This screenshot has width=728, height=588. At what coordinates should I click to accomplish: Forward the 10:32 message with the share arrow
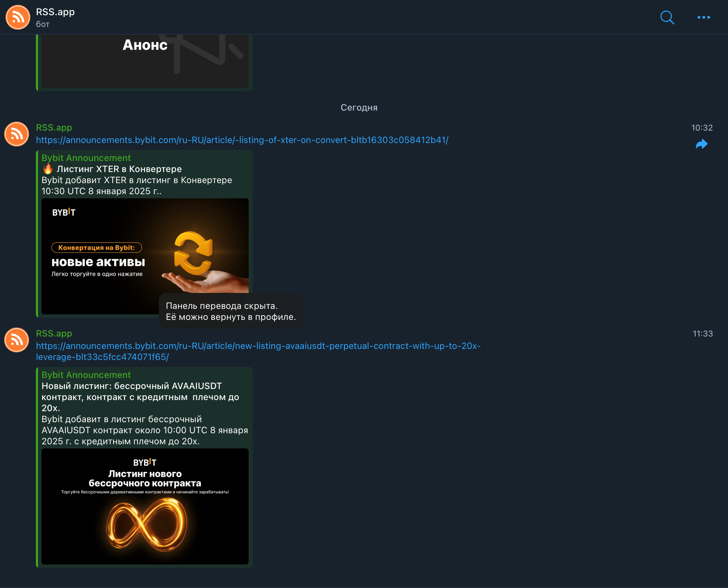click(x=702, y=144)
